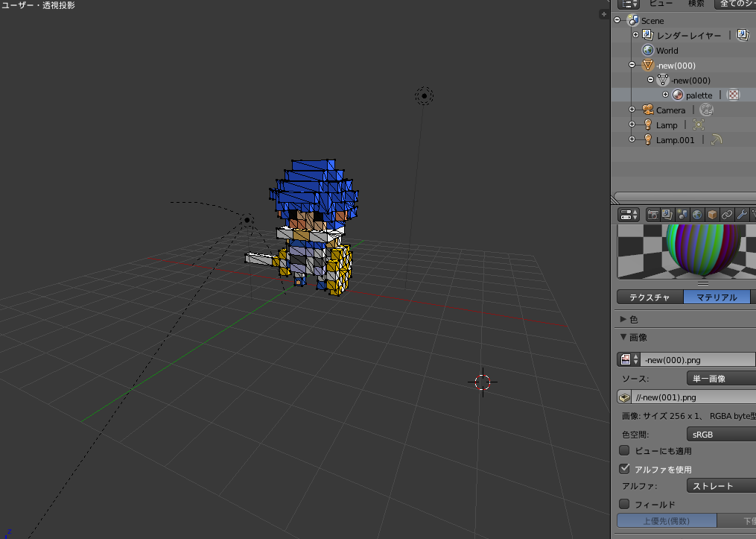
Task: Click the editor type selector in outliner header
Action: point(628,4)
